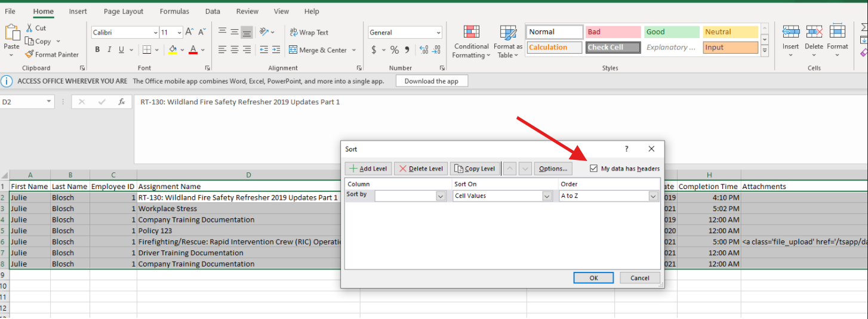868x319 pixels.
Task: Click the red Font Color swatch
Action: pyautogui.click(x=193, y=50)
